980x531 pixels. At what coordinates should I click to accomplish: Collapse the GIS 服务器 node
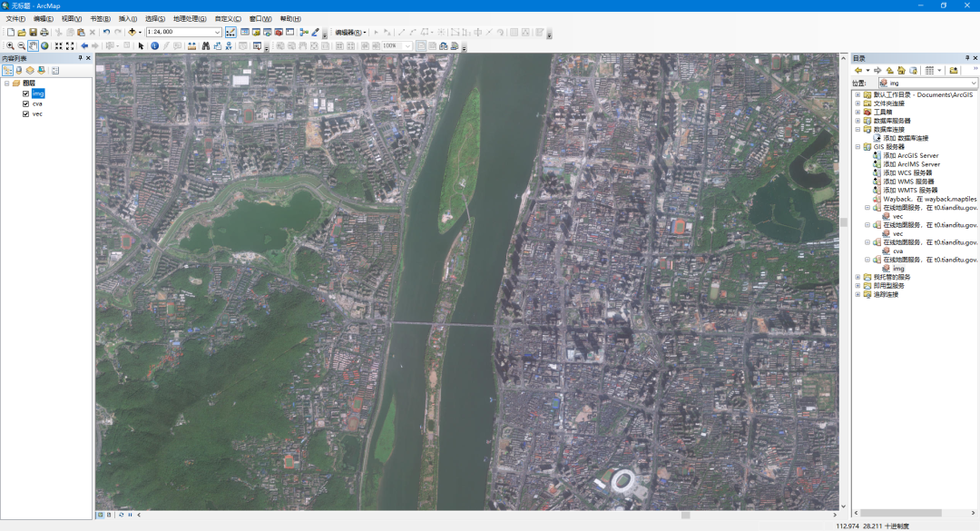pyautogui.click(x=858, y=147)
